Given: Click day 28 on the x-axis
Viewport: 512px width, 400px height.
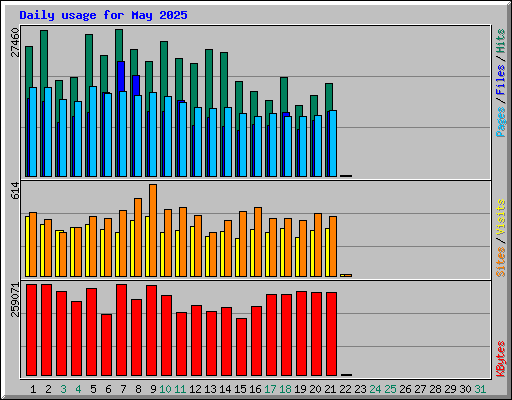Looking at the screenshot, I should click(435, 389).
